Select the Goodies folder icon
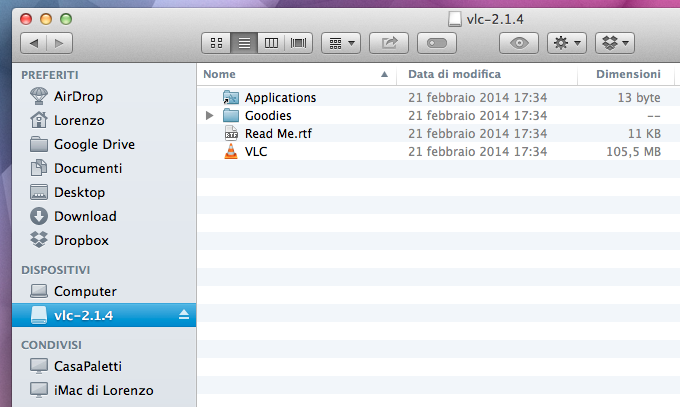680x407 pixels. tap(231, 115)
